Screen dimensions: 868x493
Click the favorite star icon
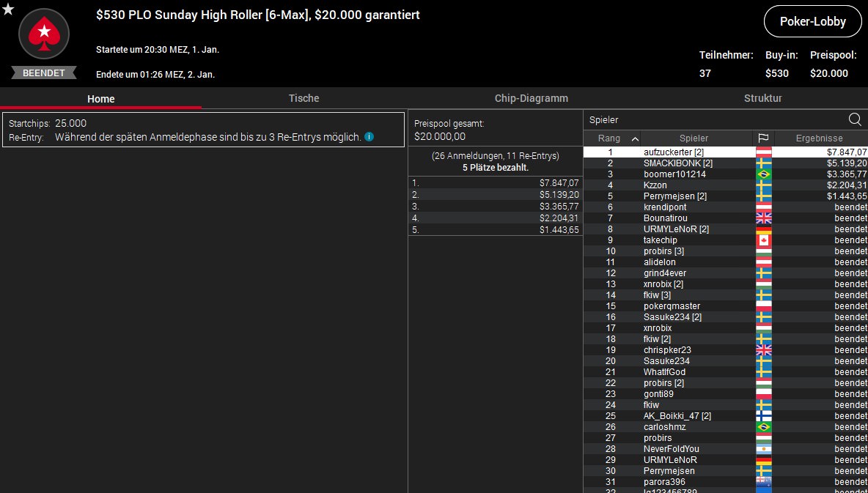(x=8, y=10)
